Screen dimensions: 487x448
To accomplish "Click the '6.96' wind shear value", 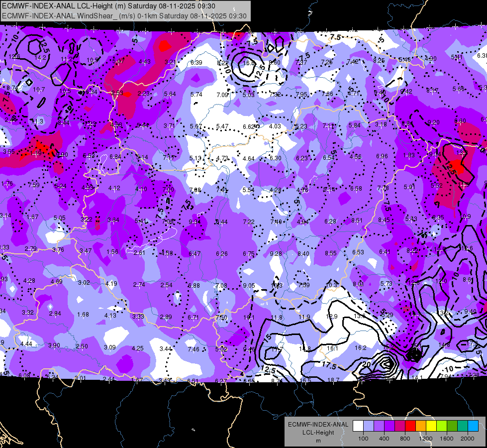I will click(x=382, y=156).
